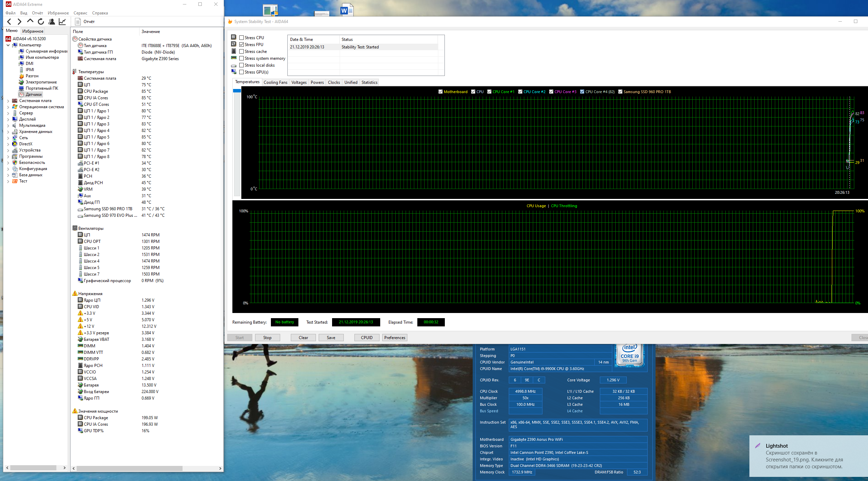The width and height of the screenshot is (868, 481).
Task: Click the Back navigation arrow icon
Action: coord(9,22)
